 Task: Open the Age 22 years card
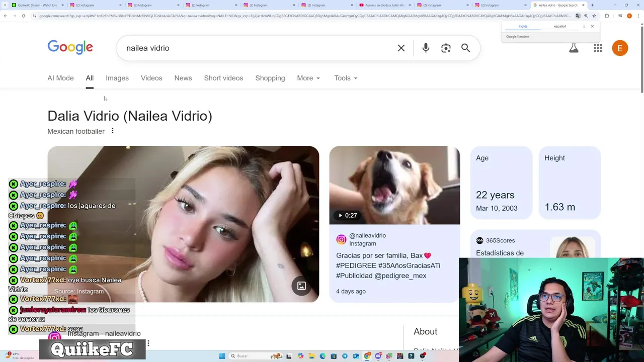tap(501, 183)
